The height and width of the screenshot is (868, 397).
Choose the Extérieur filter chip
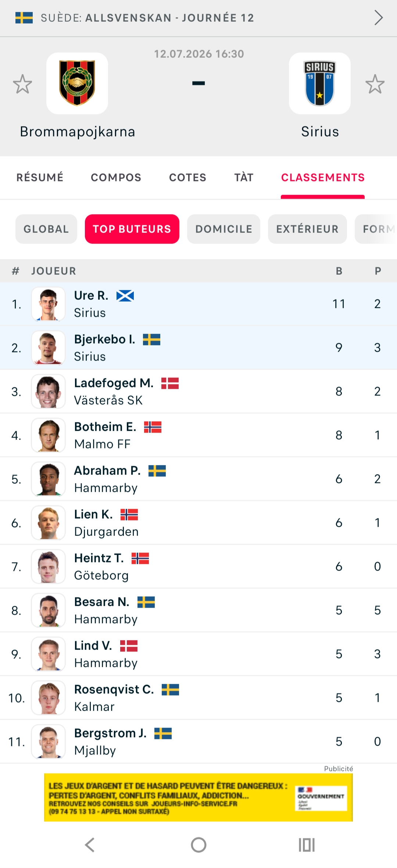307,229
